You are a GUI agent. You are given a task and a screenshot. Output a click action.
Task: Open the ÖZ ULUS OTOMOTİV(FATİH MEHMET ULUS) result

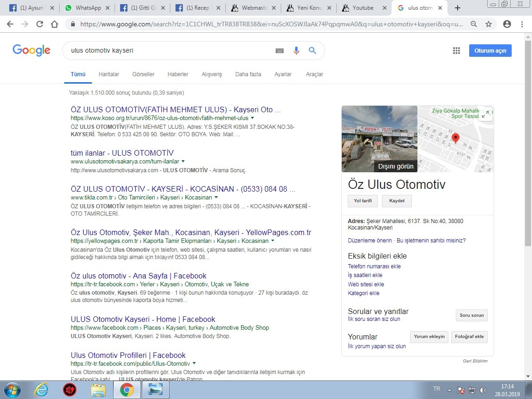176,109
